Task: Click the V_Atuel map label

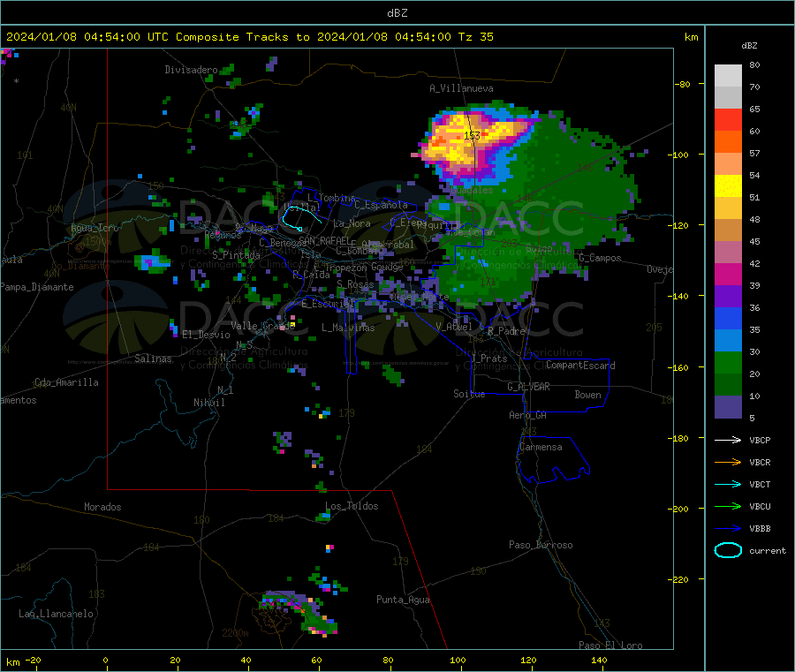Action: [x=454, y=327]
